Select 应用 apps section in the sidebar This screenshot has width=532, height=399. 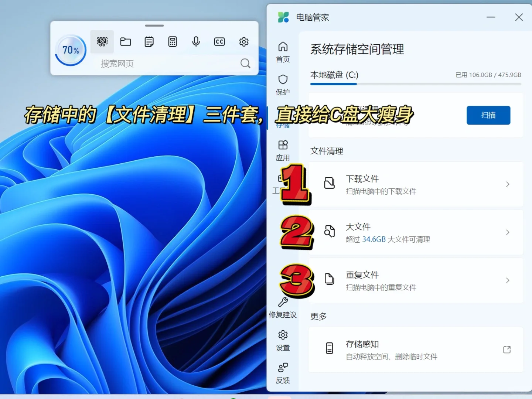click(x=283, y=150)
